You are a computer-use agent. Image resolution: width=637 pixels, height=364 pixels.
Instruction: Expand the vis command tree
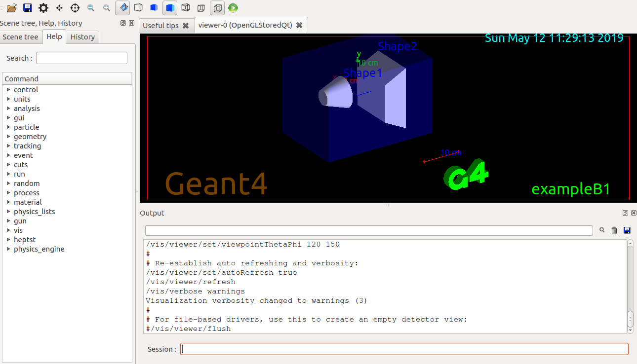18,230
